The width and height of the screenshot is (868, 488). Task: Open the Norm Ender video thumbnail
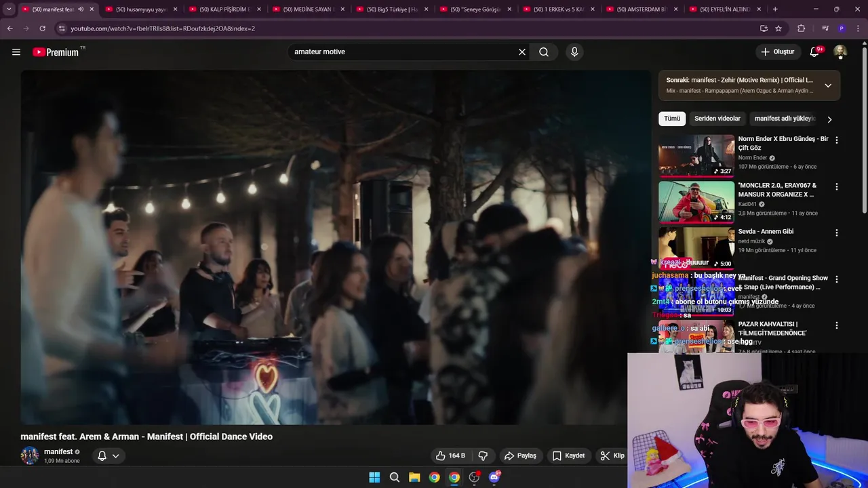point(696,155)
